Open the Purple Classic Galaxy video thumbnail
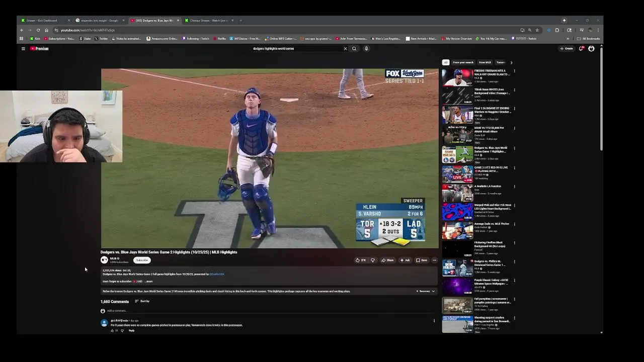 (x=457, y=287)
